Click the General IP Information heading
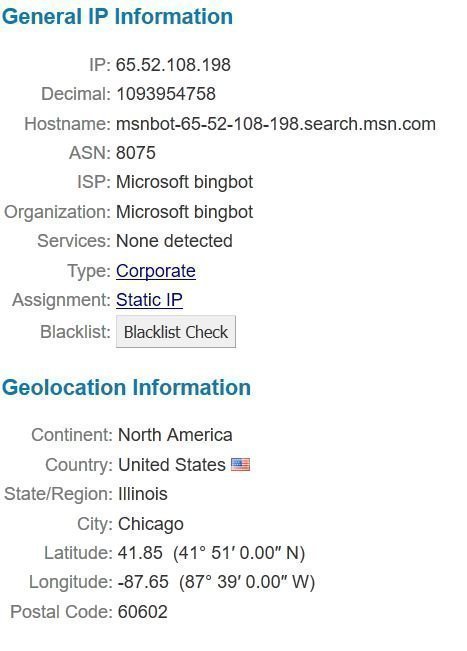Screen dimensions: 467x651 point(117,17)
